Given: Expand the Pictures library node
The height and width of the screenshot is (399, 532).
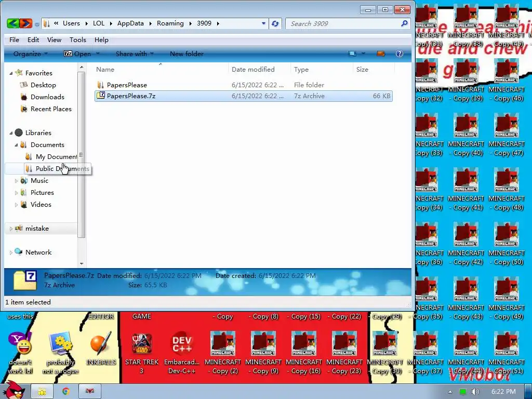Looking at the screenshot, I should tap(16, 193).
